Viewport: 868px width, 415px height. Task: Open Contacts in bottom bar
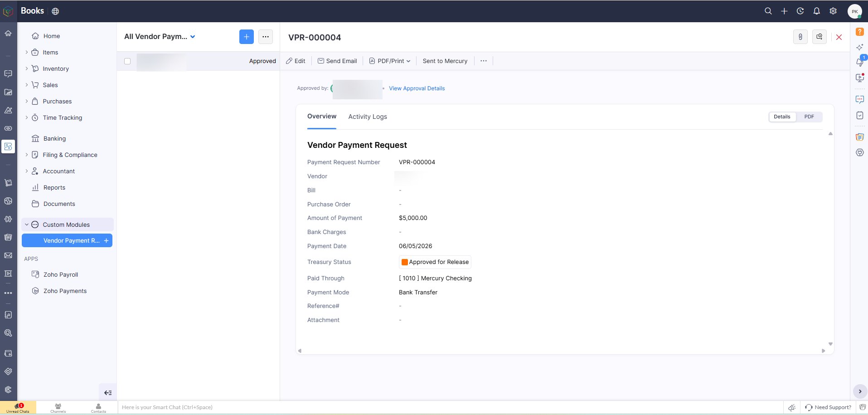(98, 408)
